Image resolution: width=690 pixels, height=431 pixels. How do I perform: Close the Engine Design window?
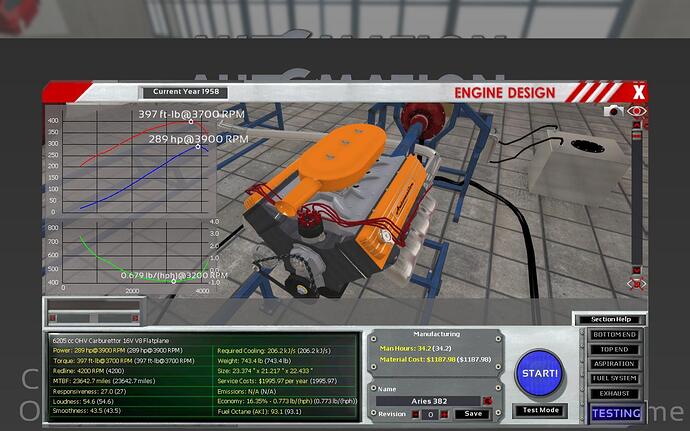(638, 93)
